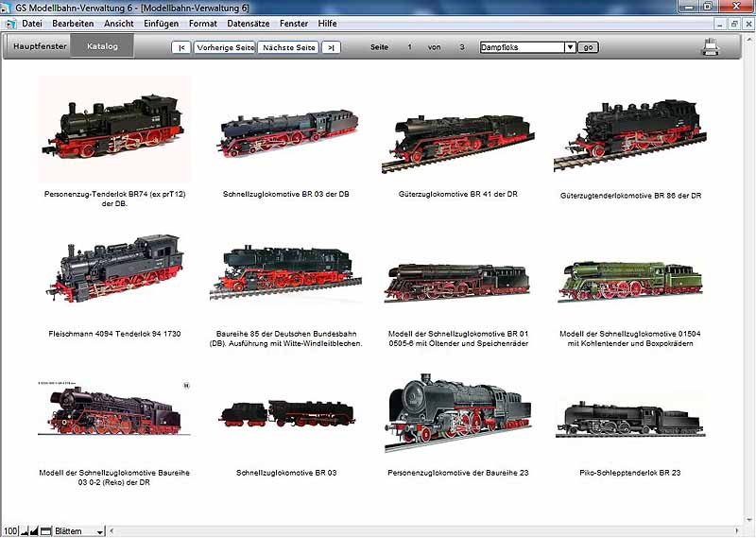Select the Piko-Schlepptenderlok BR 23 image
Image resolution: width=756 pixels, height=538 pixels.
click(630, 419)
